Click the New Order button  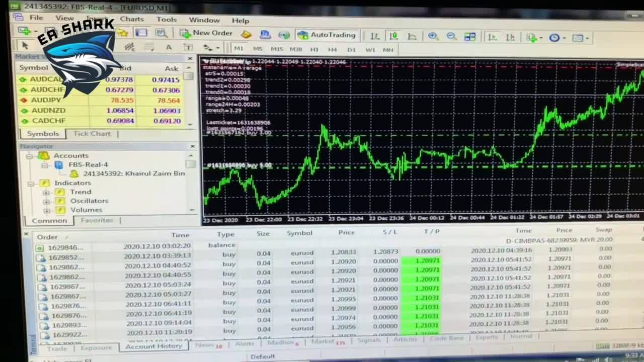point(206,33)
